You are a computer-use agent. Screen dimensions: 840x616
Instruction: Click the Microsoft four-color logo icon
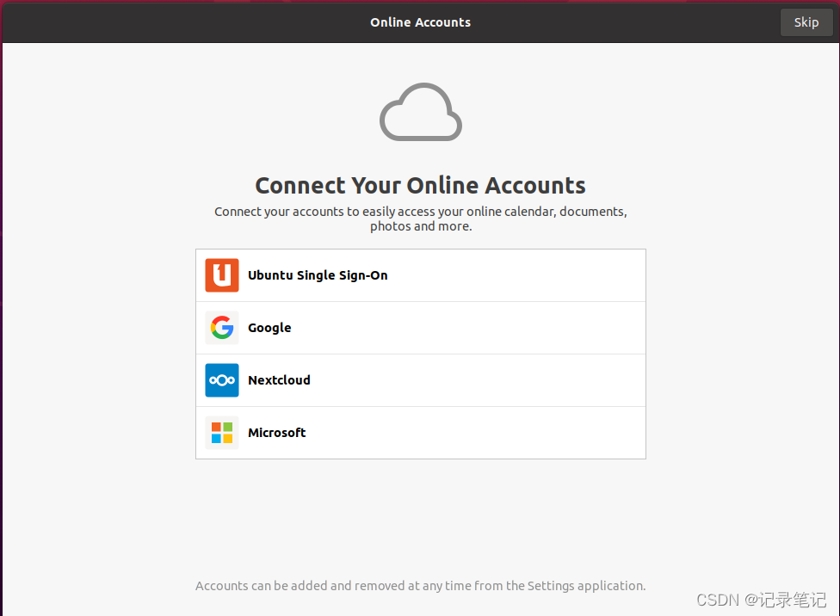point(222,433)
